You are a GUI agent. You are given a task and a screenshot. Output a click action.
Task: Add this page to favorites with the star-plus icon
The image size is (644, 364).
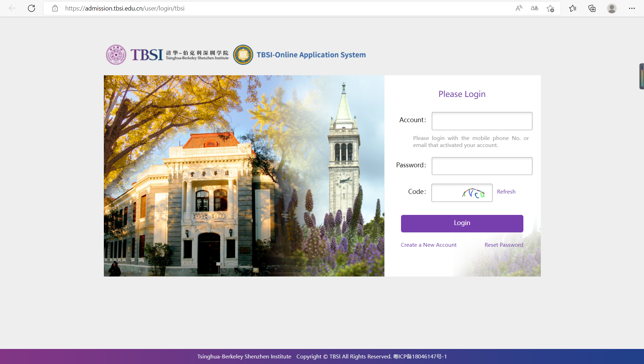550,8
